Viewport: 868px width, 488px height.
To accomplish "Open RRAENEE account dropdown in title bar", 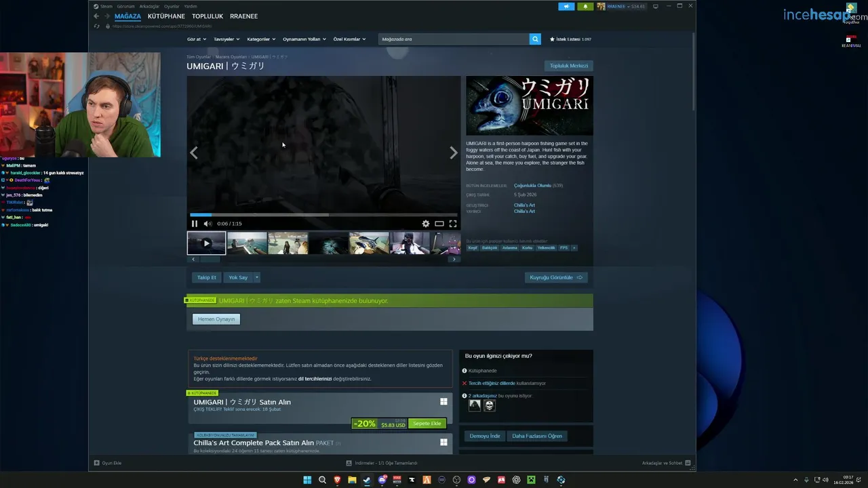I will click(626, 6).
